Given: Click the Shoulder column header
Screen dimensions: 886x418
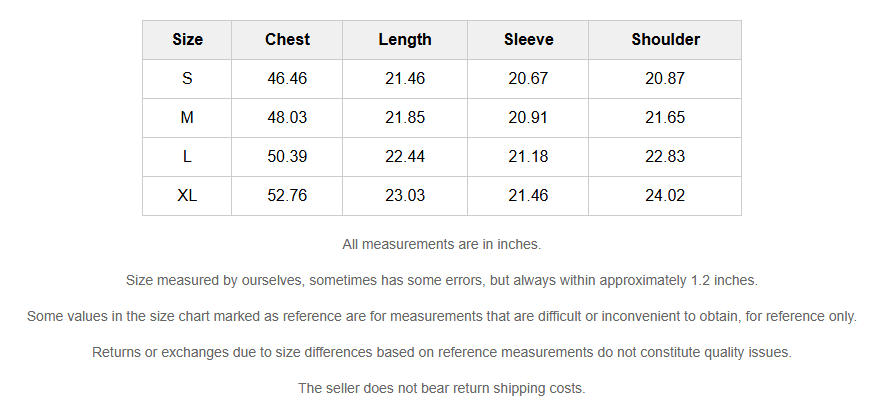Looking at the screenshot, I should point(665,40).
